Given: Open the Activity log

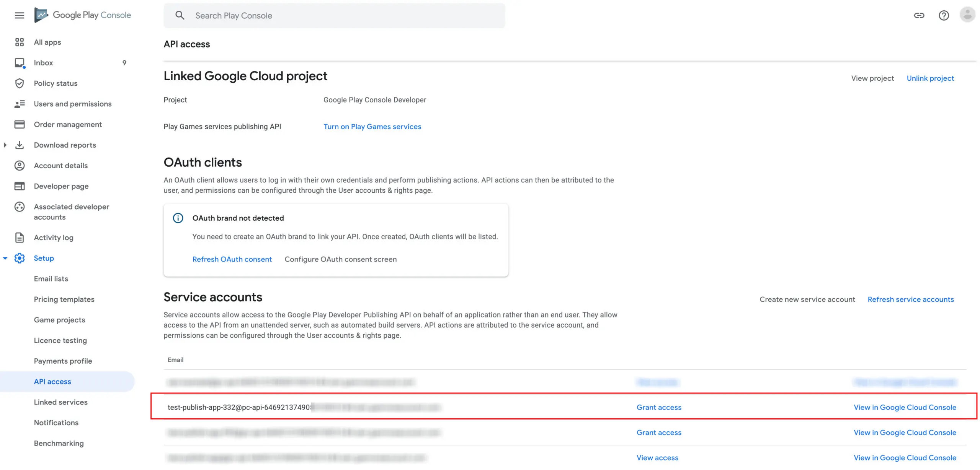Looking at the screenshot, I should pos(54,237).
